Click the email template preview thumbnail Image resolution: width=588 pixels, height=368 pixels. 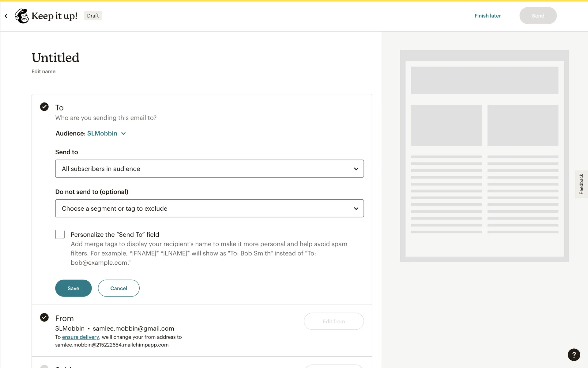(x=484, y=156)
